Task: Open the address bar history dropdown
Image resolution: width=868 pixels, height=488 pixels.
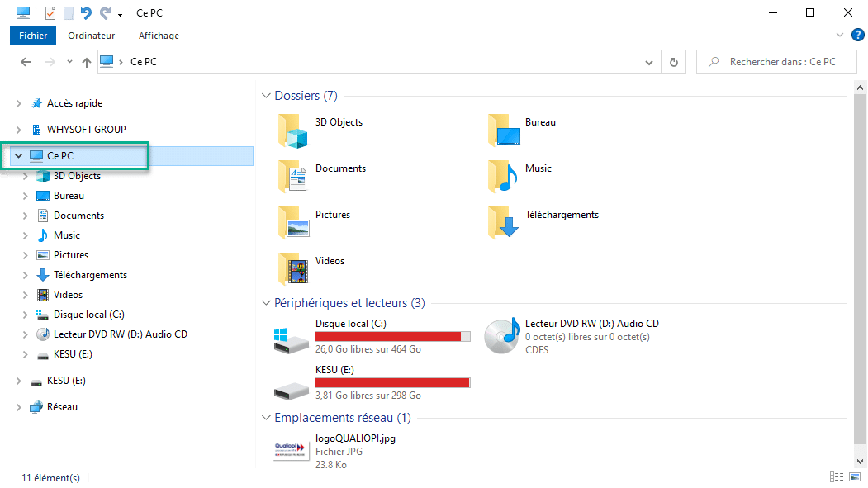Action: pos(648,62)
